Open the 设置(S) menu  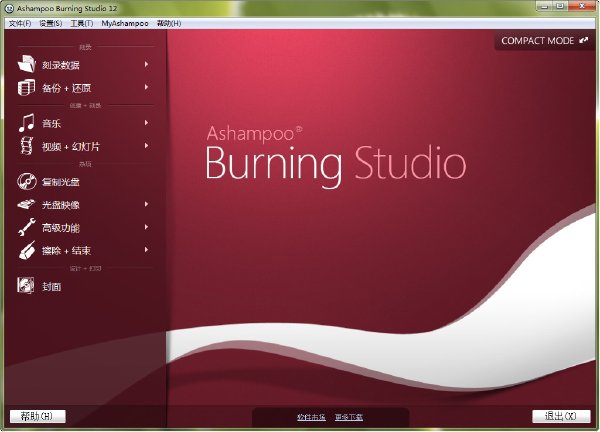[51, 23]
